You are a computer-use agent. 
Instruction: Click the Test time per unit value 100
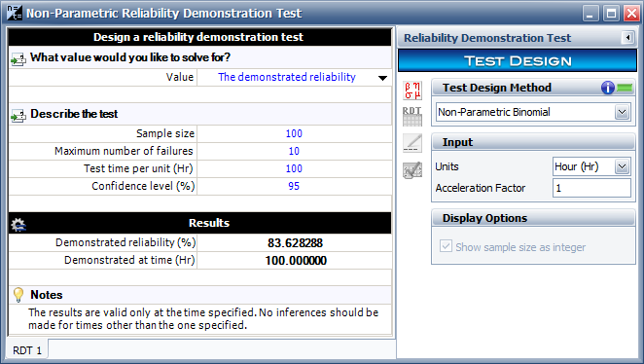(x=294, y=168)
